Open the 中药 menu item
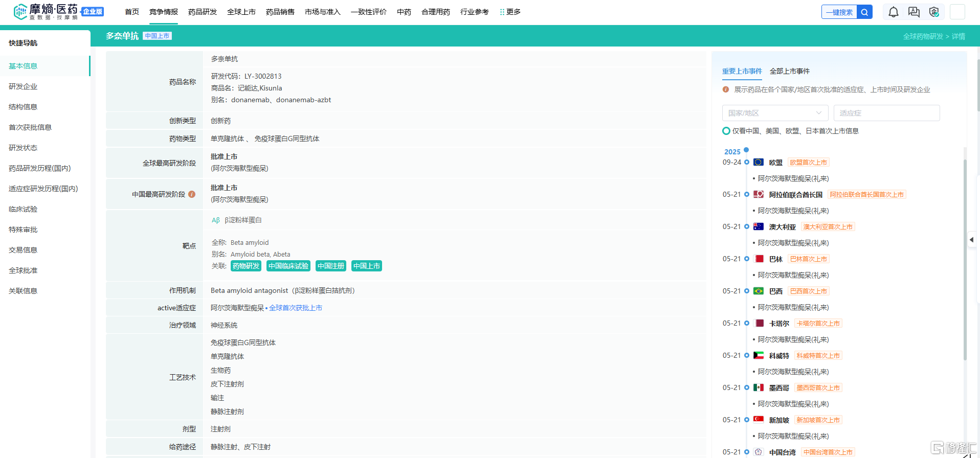980x458 pixels. (x=404, y=12)
